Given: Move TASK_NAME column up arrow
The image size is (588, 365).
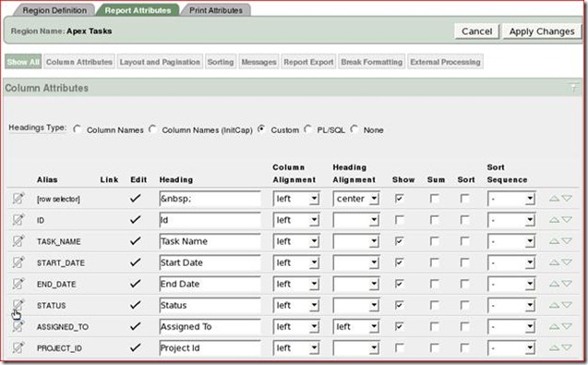Looking at the screenshot, I should (554, 241).
